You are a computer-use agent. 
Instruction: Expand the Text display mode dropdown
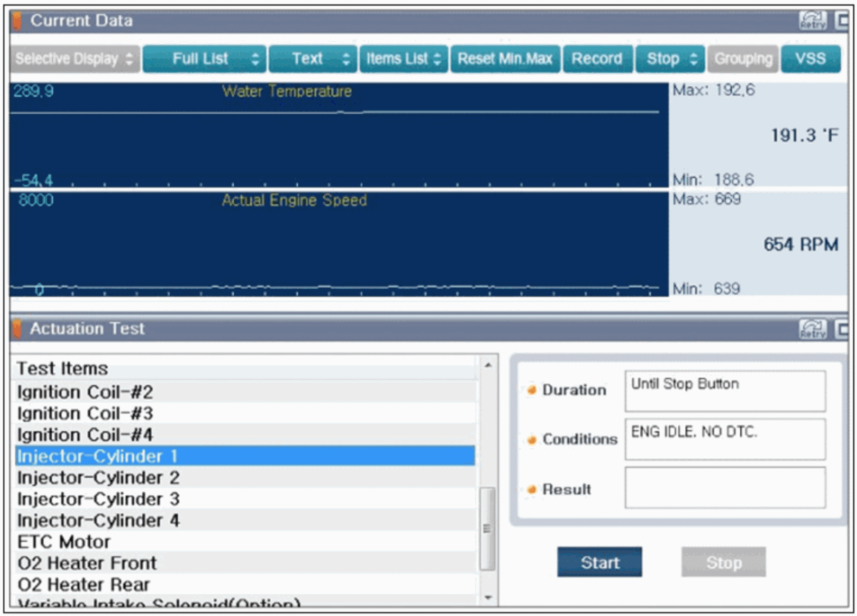pos(313,59)
